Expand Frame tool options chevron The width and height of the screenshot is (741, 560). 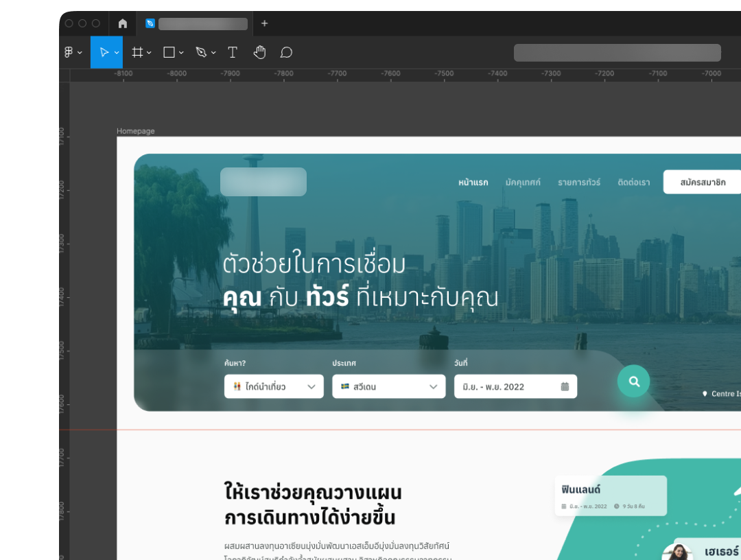pos(149,52)
